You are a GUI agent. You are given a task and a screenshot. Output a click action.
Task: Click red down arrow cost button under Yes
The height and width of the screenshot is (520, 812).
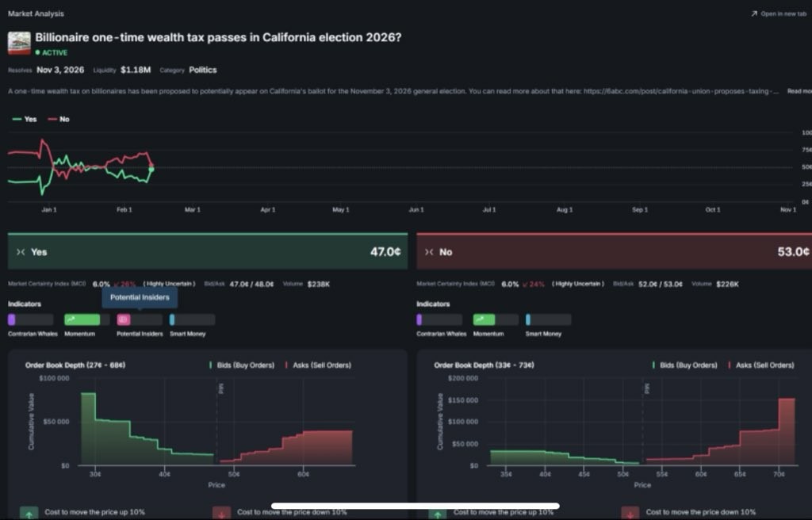(x=222, y=514)
